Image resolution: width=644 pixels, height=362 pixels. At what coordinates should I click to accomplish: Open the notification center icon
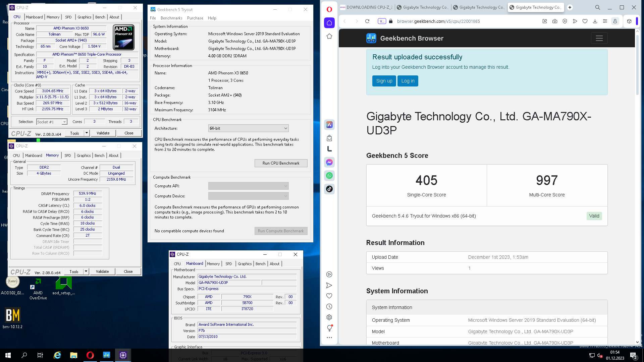pos(633,355)
